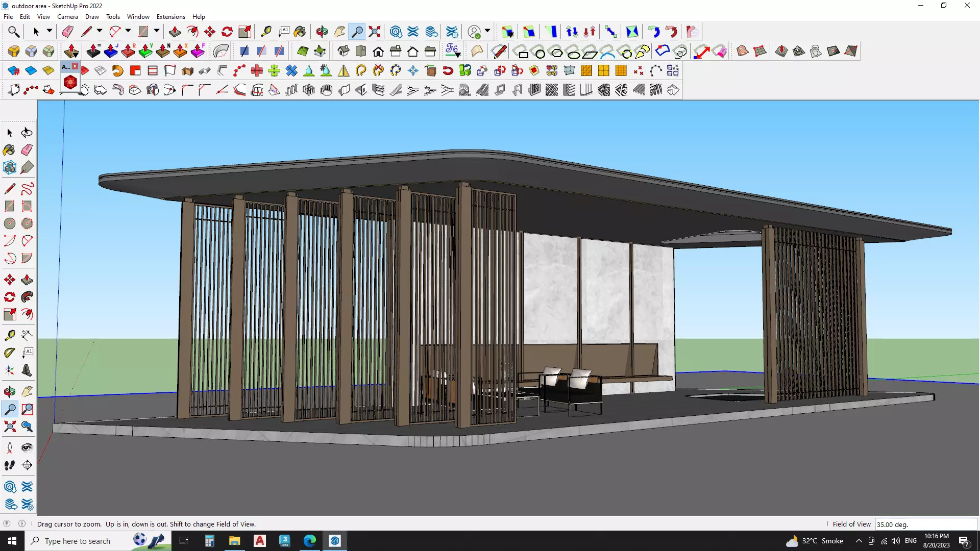The image size is (980, 551).
Task: Activate the Walk footprints tool
Action: [x=9, y=465]
